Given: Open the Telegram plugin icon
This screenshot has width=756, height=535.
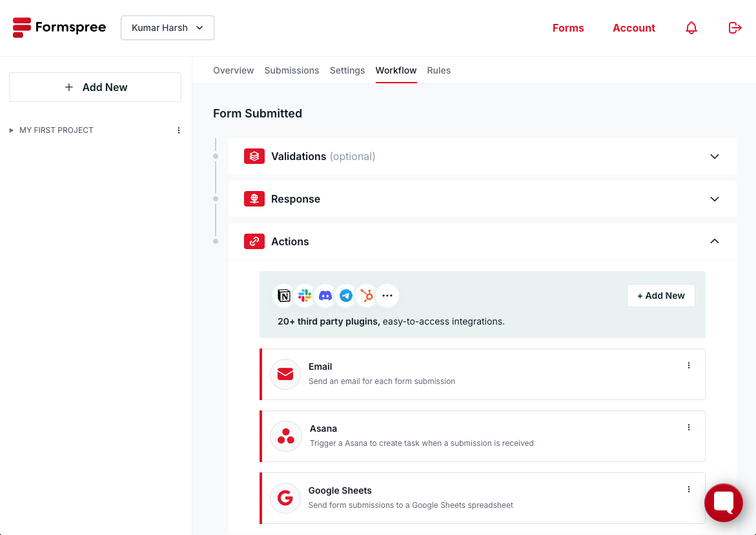Looking at the screenshot, I should [346, 296].
